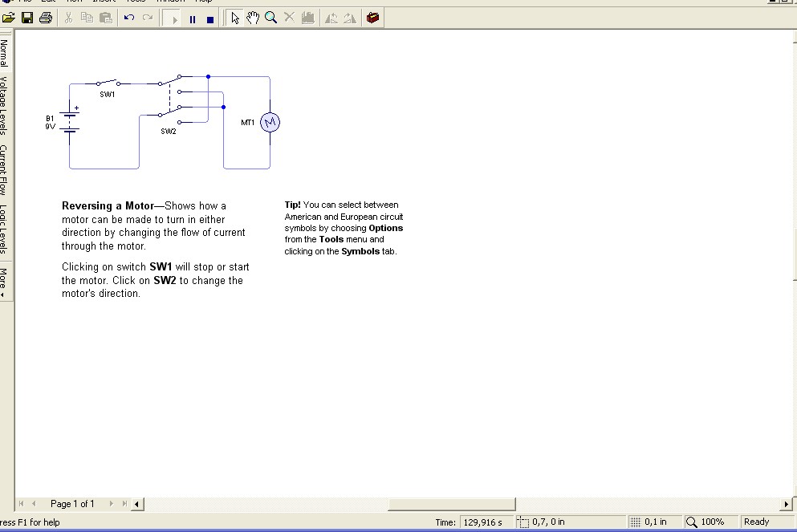Toggle switch SW1 in the circuit

108,83
